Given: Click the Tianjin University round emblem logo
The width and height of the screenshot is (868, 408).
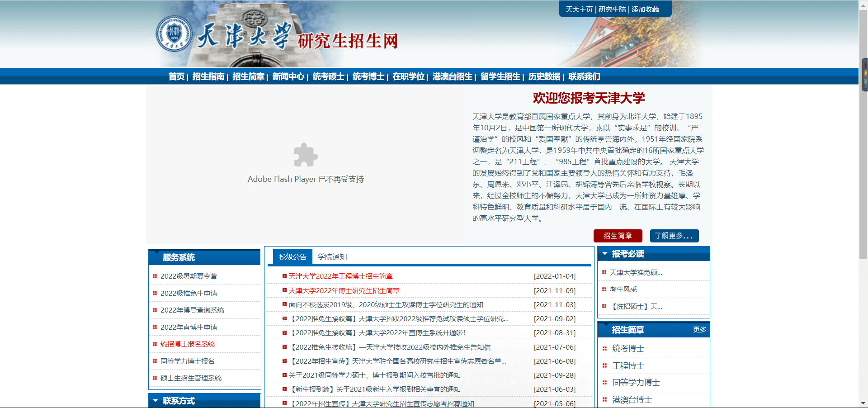Looking at the screenshot, I should 174,34.
